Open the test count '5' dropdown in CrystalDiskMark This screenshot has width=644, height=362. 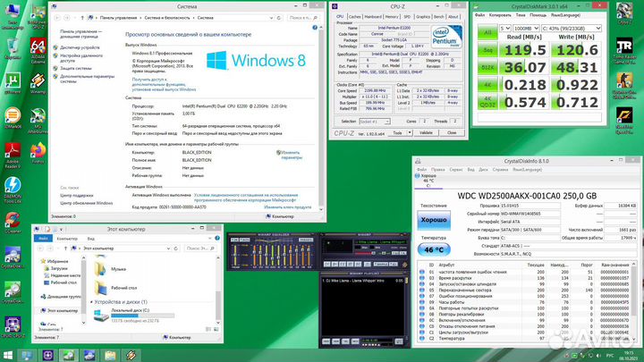(504, 29)
